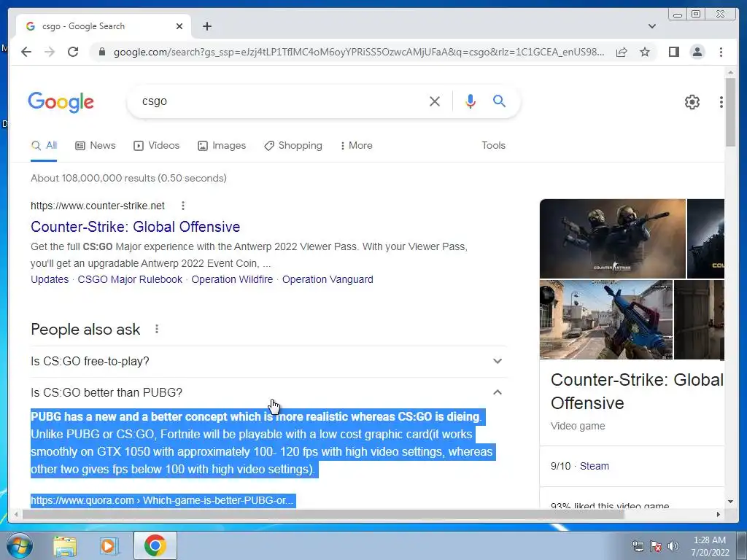747x560 pixels.
Task: Open Chrome's three-dot menu
Action: click(721, 52)
